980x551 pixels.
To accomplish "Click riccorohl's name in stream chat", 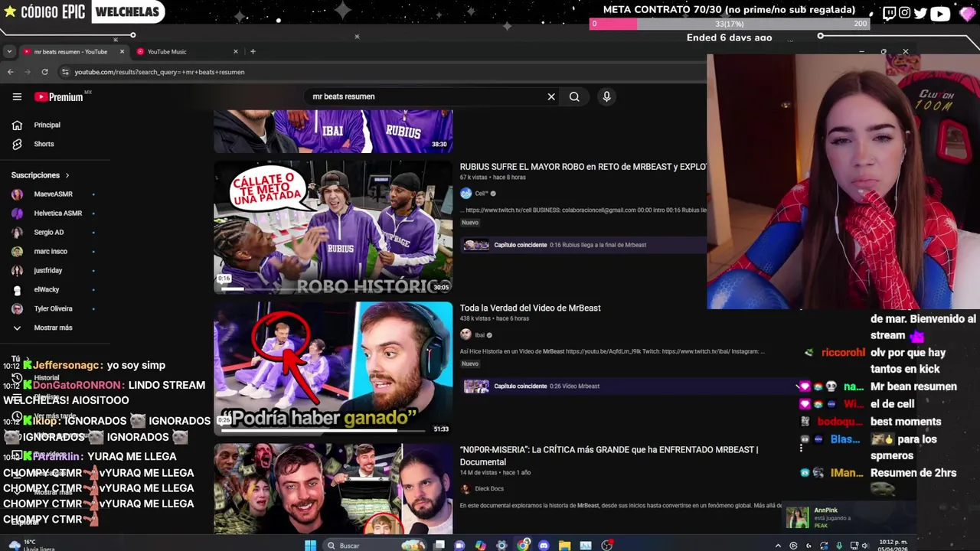I will tap(843, 353).
